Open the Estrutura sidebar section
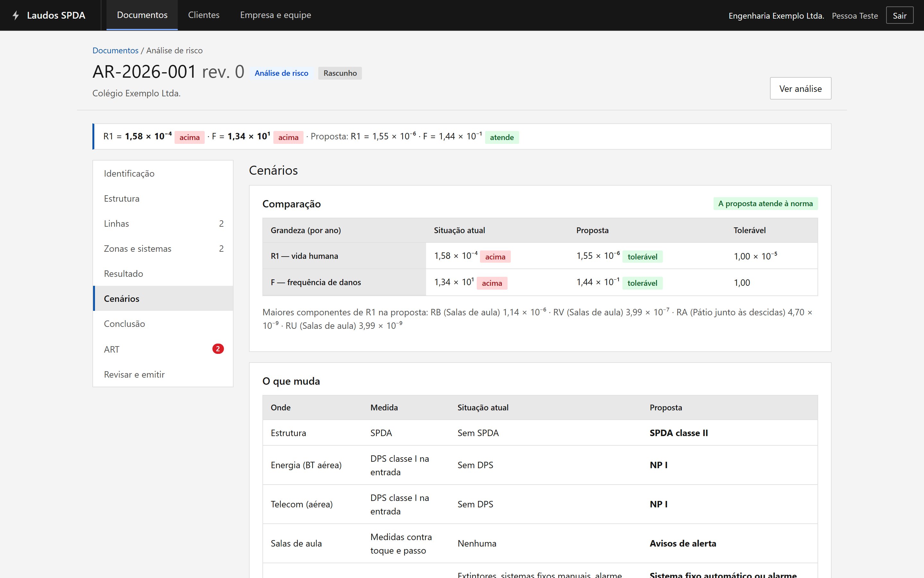The height and width of the screenshot is (578, 924). [x=163, y=198]
